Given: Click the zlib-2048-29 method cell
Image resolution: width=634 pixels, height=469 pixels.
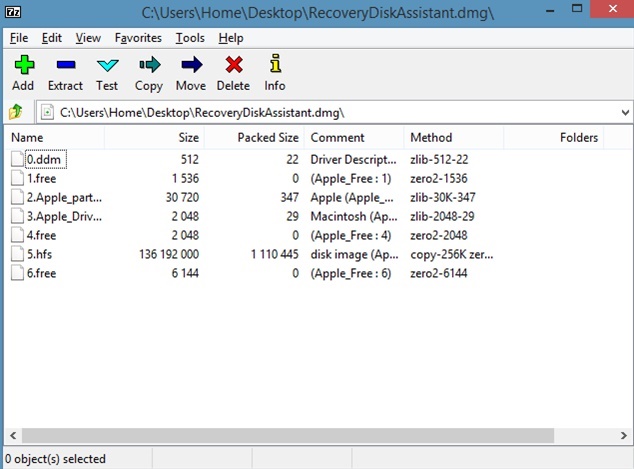Looking at the screenshot, I should pyautogui.click(x=442, y=216).
